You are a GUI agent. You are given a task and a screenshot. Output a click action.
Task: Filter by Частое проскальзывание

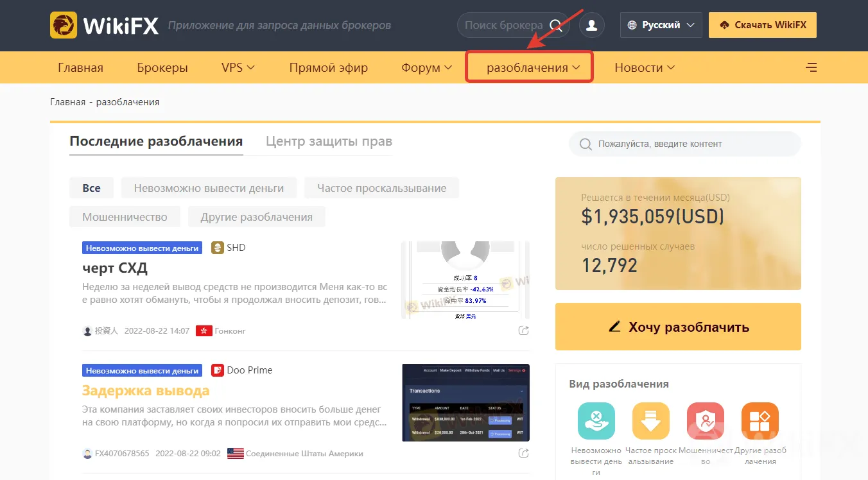(x=381, y=188)
